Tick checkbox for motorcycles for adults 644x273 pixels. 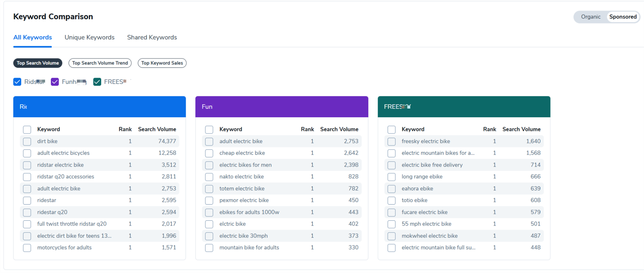(x=27, y=248)
